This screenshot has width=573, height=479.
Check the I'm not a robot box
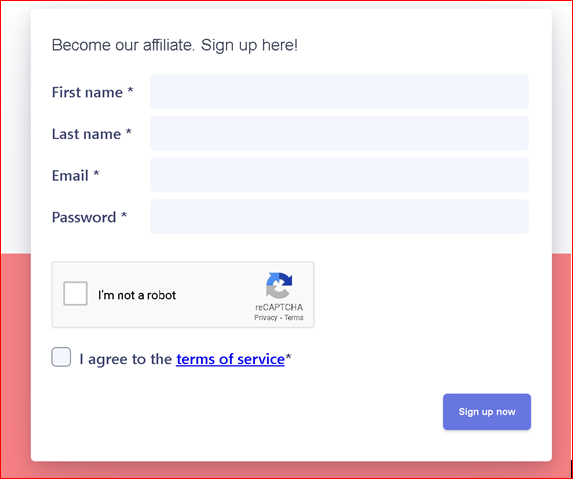[75, 293]
